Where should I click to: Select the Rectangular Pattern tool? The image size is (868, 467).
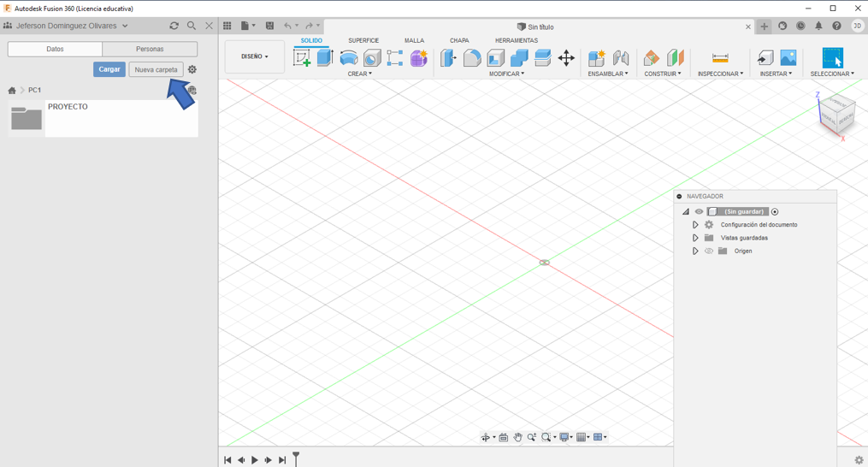pos(395,57)
